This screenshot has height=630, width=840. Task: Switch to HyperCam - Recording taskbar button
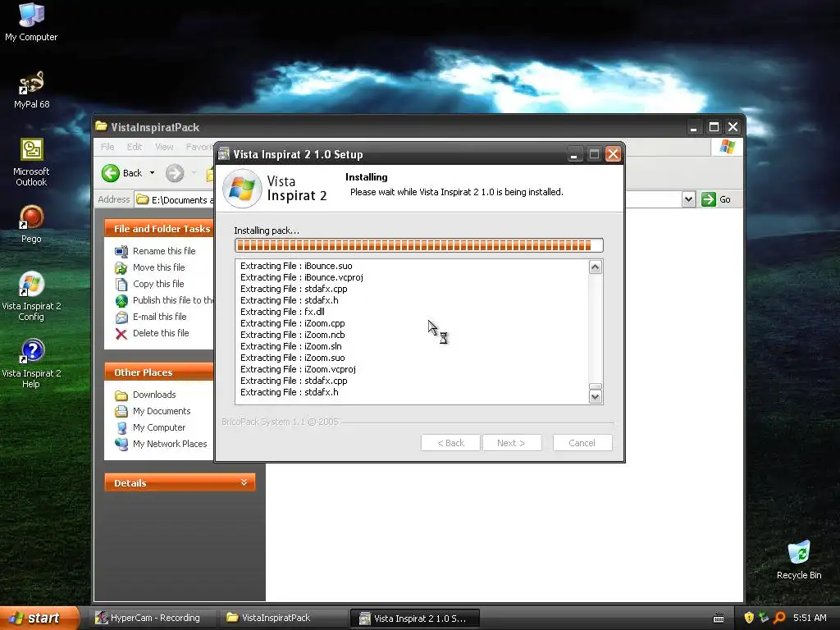click(x=154, y=619)
